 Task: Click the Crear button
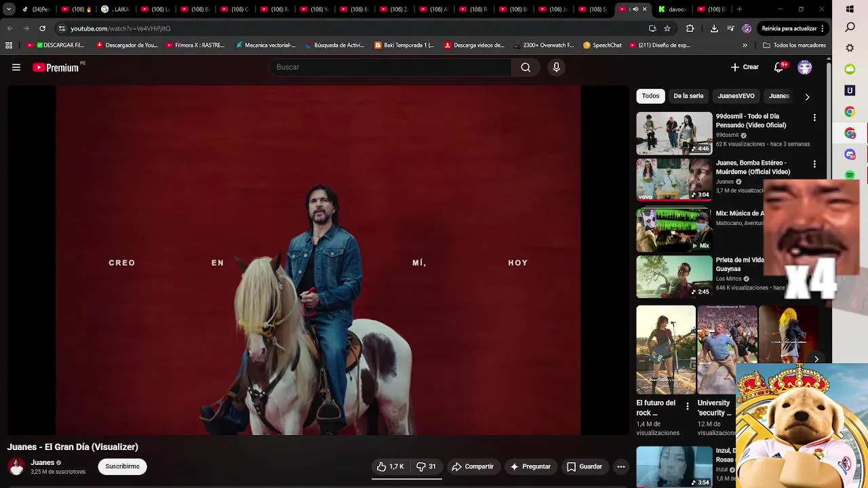[745, 67]
